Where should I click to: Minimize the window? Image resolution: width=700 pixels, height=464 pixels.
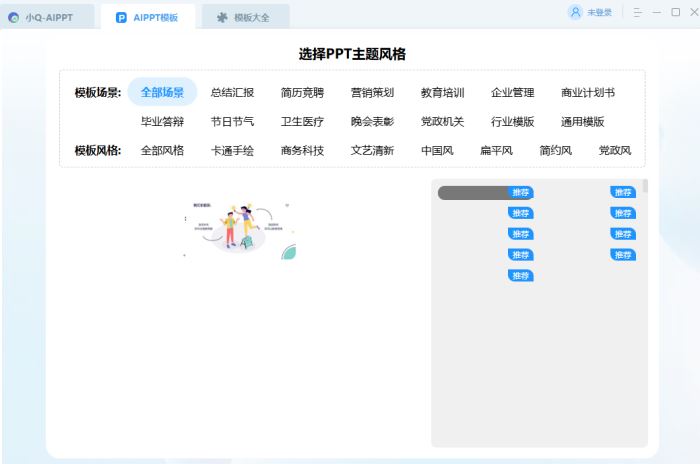[657, 13]
